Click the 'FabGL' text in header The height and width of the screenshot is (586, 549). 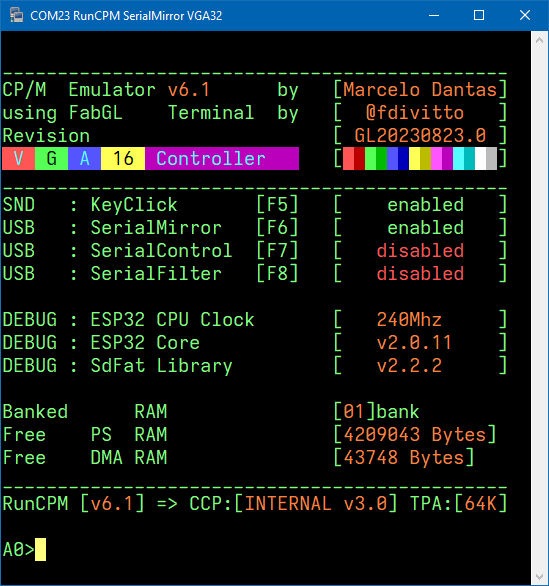(95, 112)
